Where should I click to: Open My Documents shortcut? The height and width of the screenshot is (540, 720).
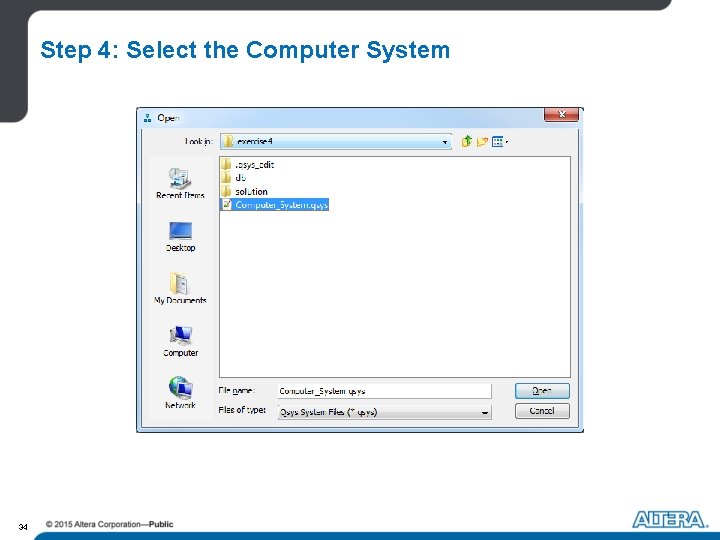coord(180,288)
